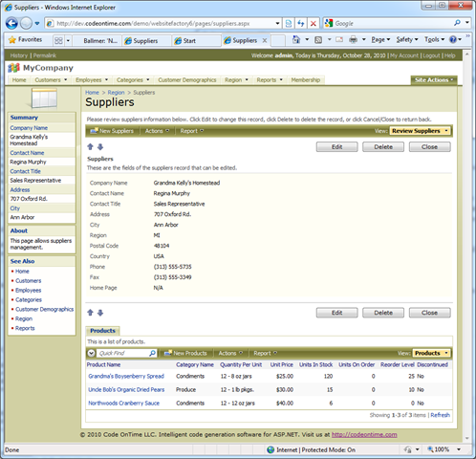
Task: Click the Quick Find input field
Action: 122,353
